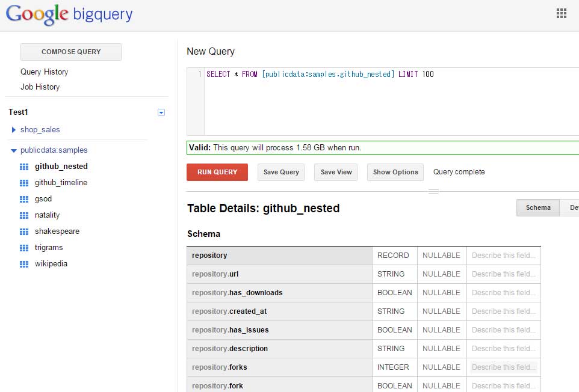Click the shakespeare table icon
Viewport: 579px width, 392px height.
click(24, 231)
